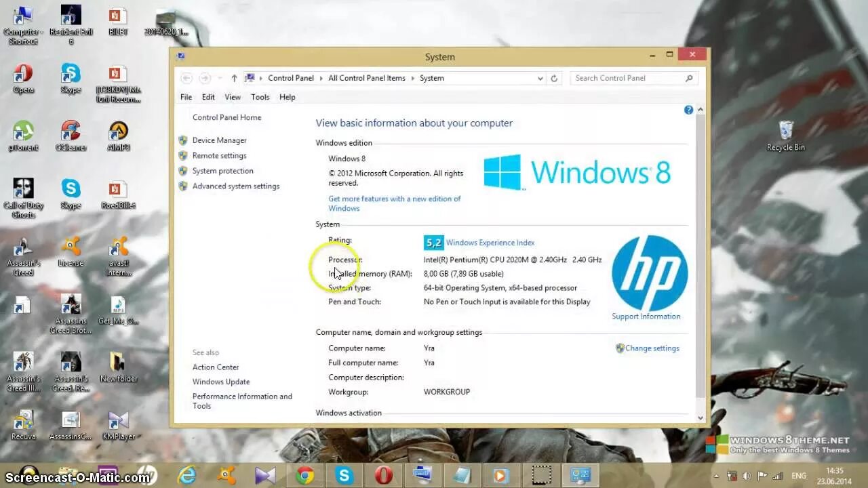The image size is (868, 488).
Task: Select the WORKGROUP value text
Action: point(447,392)
